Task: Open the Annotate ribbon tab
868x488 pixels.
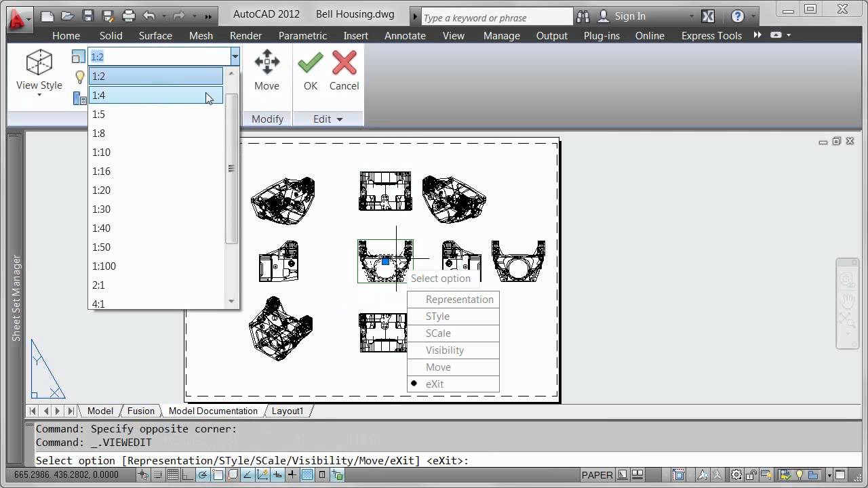Action: tap(405, 35)
